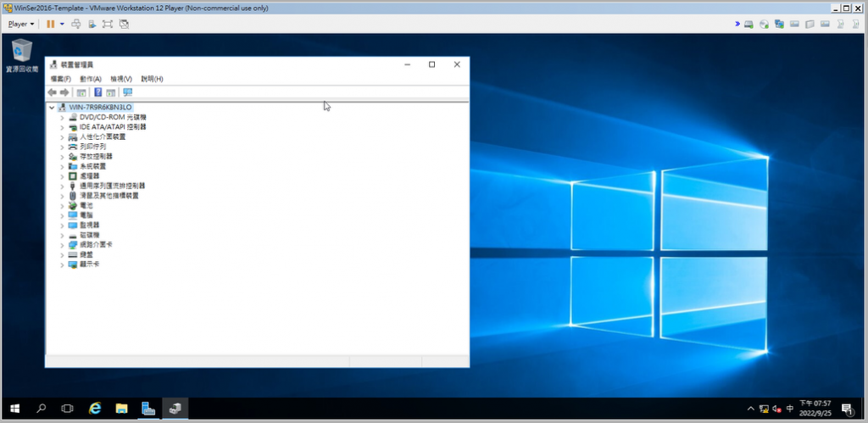
Task: Click the USB controller icon in tree
Action: 73,186
